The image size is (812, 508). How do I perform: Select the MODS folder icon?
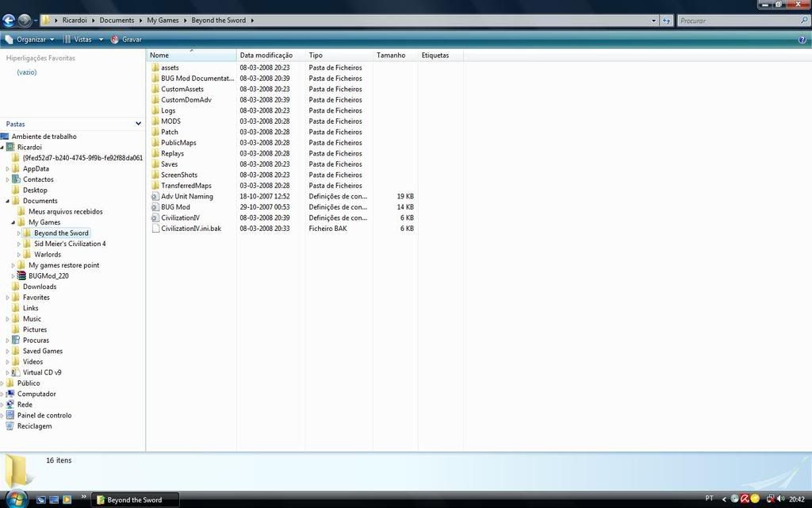155,121
